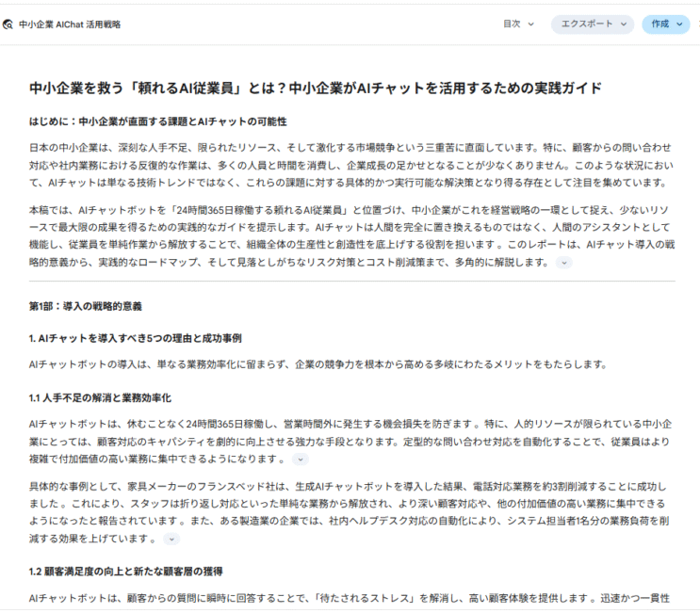Click the paragraph starting 日本の中小企業は、深刻な人手不足
Viewport: 700px width, 613px height.
point(350,165)
